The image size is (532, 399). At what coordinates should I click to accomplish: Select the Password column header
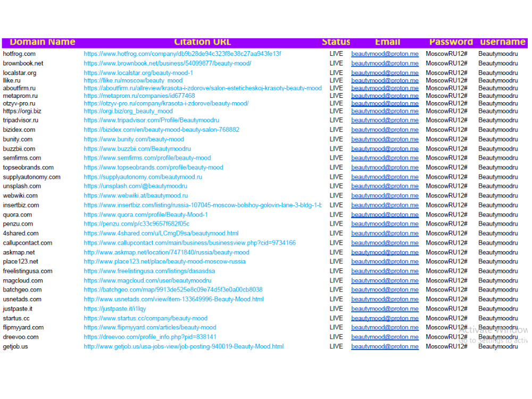click(x=451, y=42)
